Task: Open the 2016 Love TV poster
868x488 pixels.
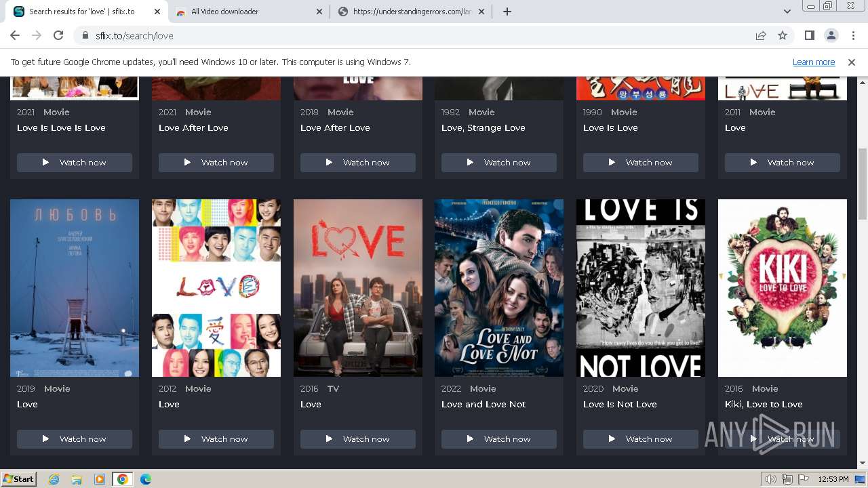Action: [358, 288]
